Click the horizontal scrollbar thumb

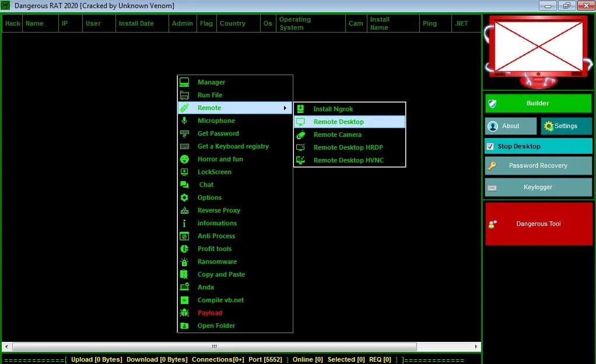click(215, 347)
